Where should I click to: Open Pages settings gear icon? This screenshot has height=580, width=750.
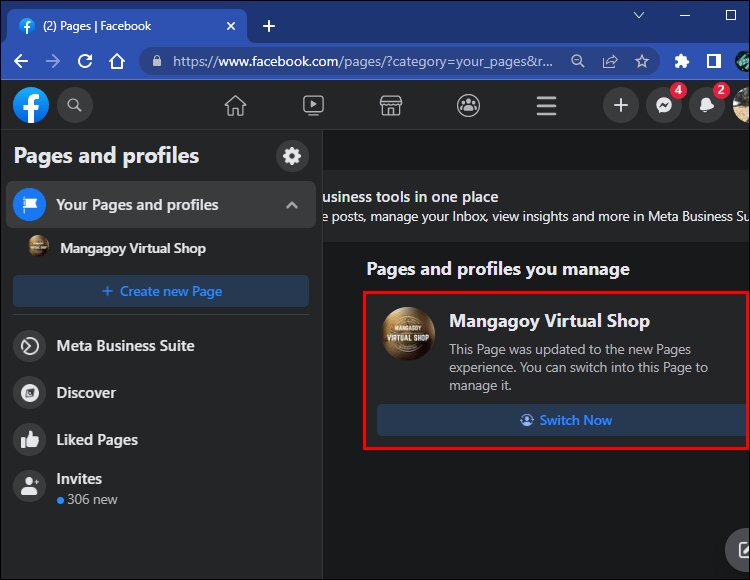coord(292,156)
